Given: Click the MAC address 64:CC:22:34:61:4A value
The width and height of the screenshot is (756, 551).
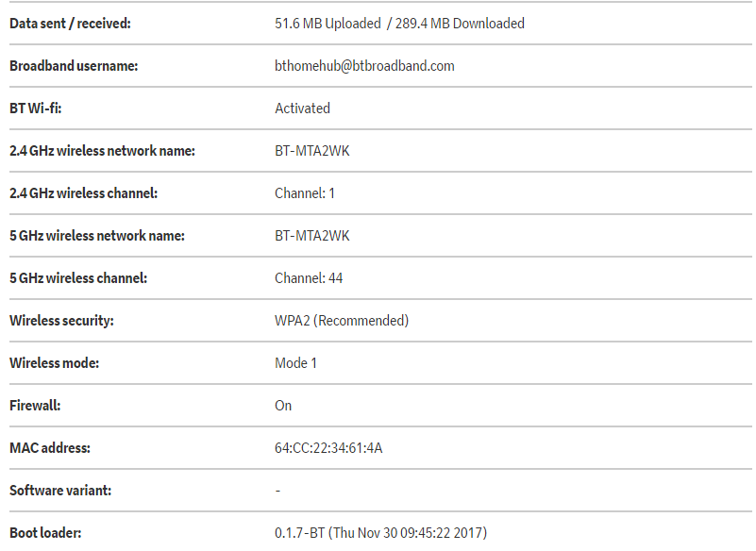Looking at the screenshot, I should click(328, 448).
